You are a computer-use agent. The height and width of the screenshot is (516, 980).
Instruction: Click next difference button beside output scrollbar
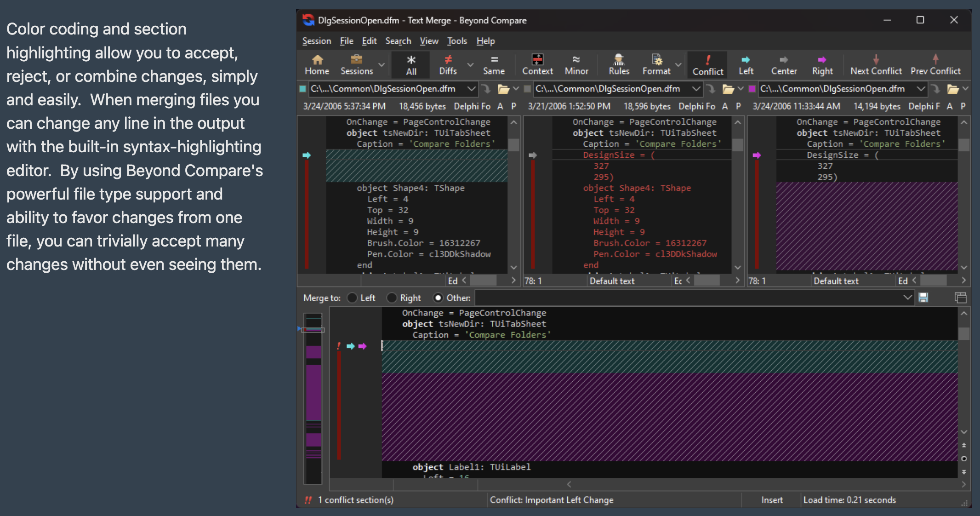964,472
